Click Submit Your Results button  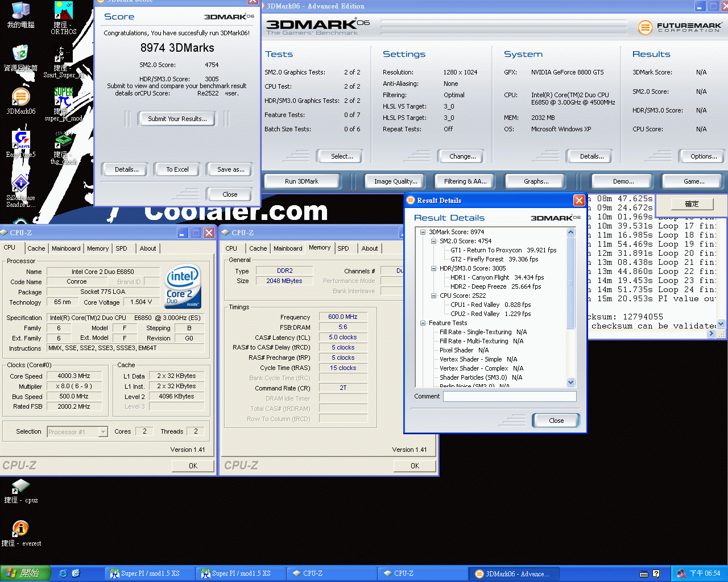coord(177,119)
